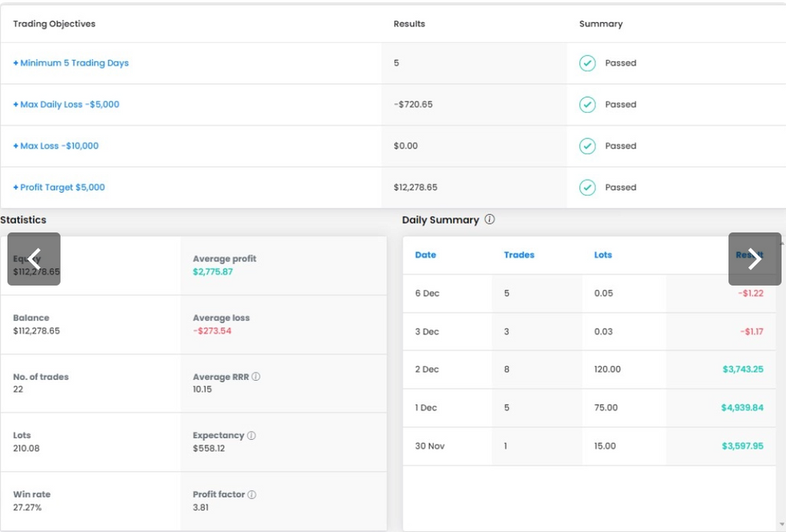The height and width of the screenshot is (532, 786).
Task: Show Average RRR info tooltip icon
Action: (x=256, y=377)
